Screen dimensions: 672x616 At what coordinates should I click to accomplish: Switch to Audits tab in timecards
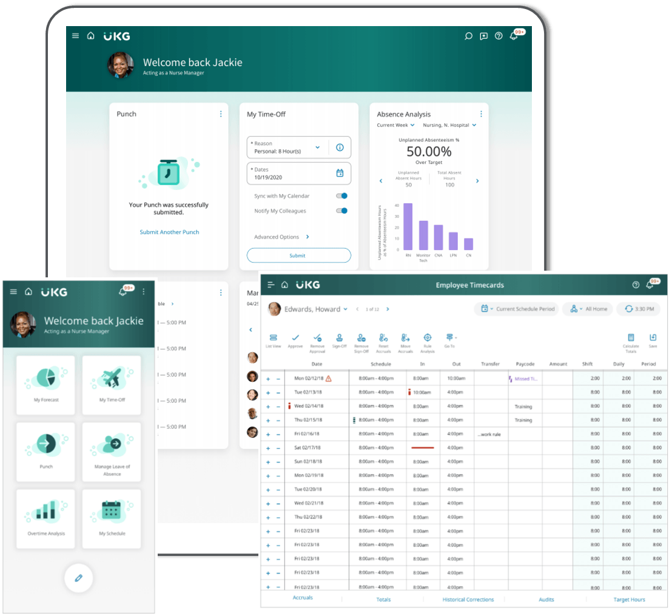[x=546, y=600]
